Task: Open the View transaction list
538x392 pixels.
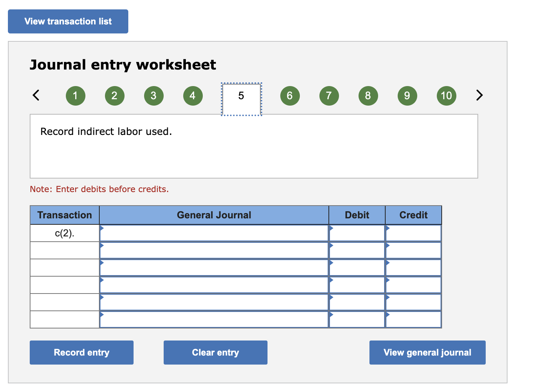Action: click(68, 21)
